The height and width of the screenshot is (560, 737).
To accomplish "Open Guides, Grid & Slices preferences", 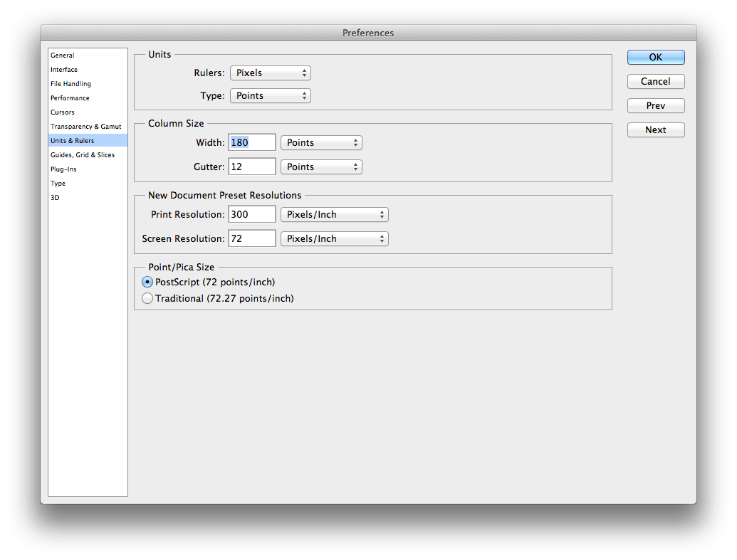I will click(83, 155).
